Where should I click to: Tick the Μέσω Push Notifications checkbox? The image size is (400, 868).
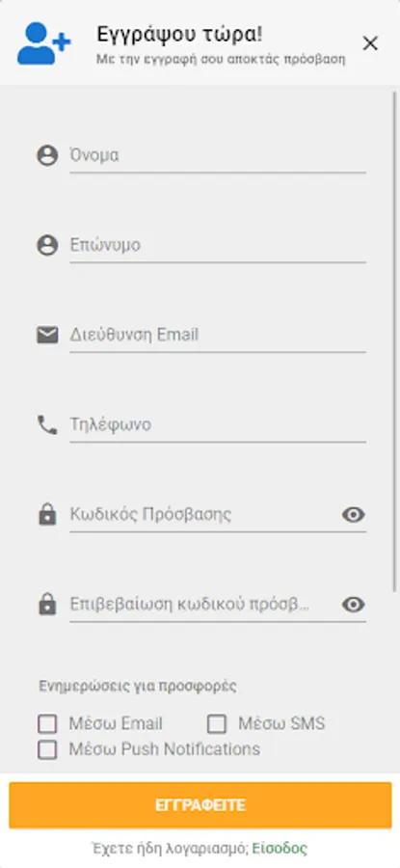pos(47,749)
